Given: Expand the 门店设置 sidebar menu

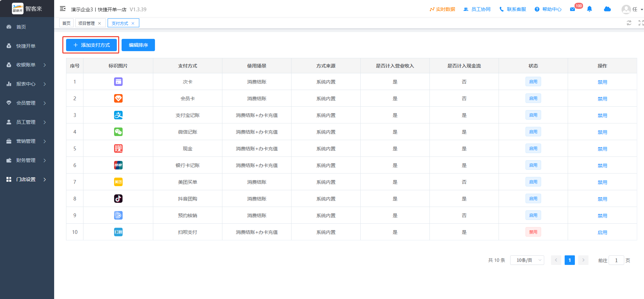Looking at the screenshot, I should [x=27, y=179].
